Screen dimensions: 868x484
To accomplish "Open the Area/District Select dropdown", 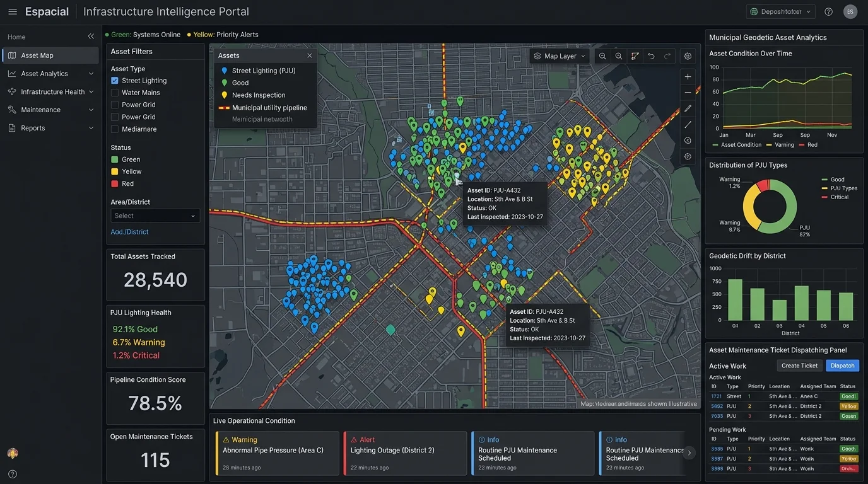I will tap(155, 216).
